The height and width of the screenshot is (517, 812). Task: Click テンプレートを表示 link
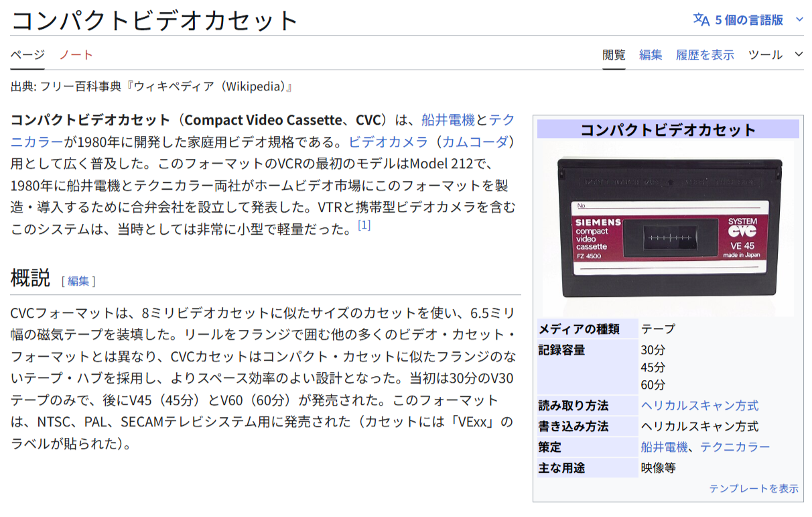tap(754, 489)
